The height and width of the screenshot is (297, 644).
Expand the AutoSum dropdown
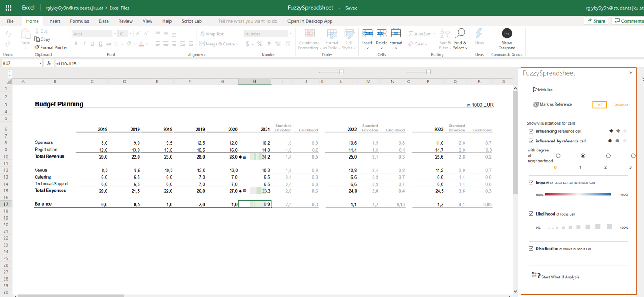[435, 34]
